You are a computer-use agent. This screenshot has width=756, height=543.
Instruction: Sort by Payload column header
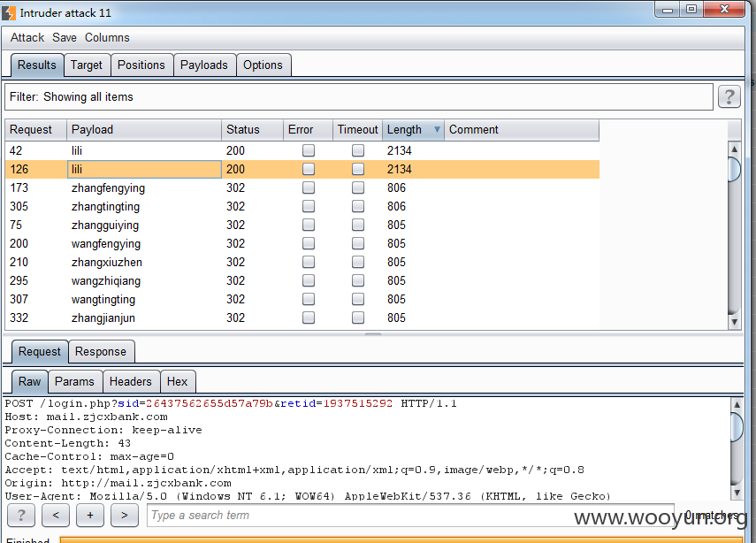[144, 130]
